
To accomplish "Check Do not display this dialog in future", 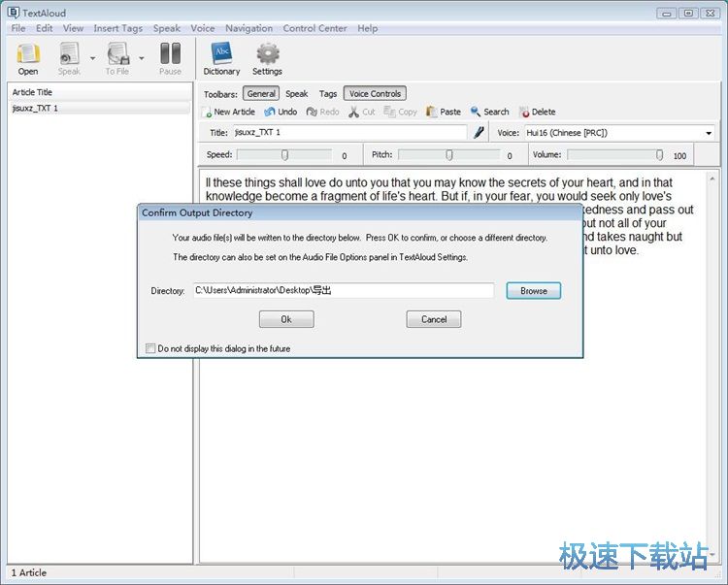I will [x=150, y=348].
